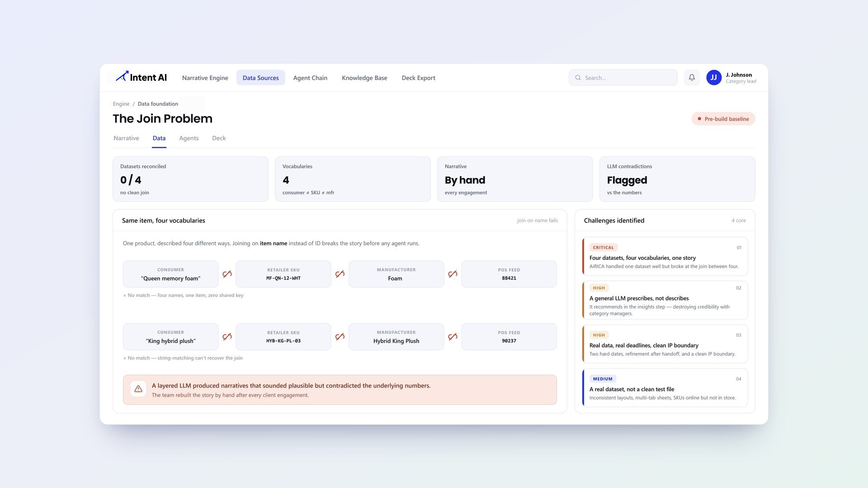This screenshot has height=488, width=868.
Task: Click the "join on name fails" label
Action: [x=537, y=221]
